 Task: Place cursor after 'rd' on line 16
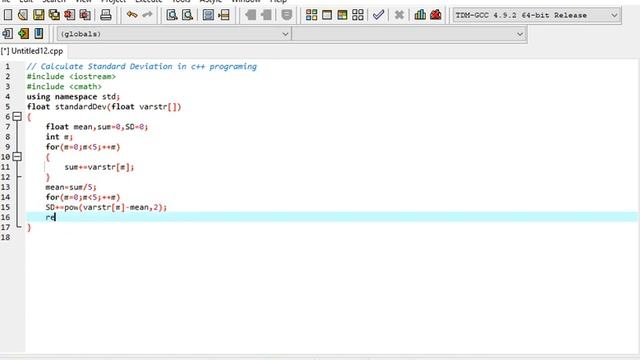[x=56, y=217]
